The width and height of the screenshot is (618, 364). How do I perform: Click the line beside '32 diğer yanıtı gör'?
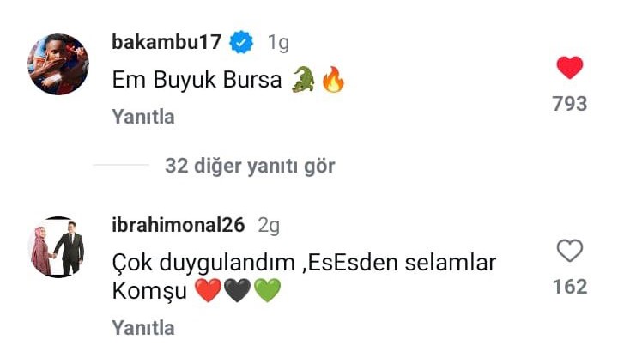click(121, 165)
